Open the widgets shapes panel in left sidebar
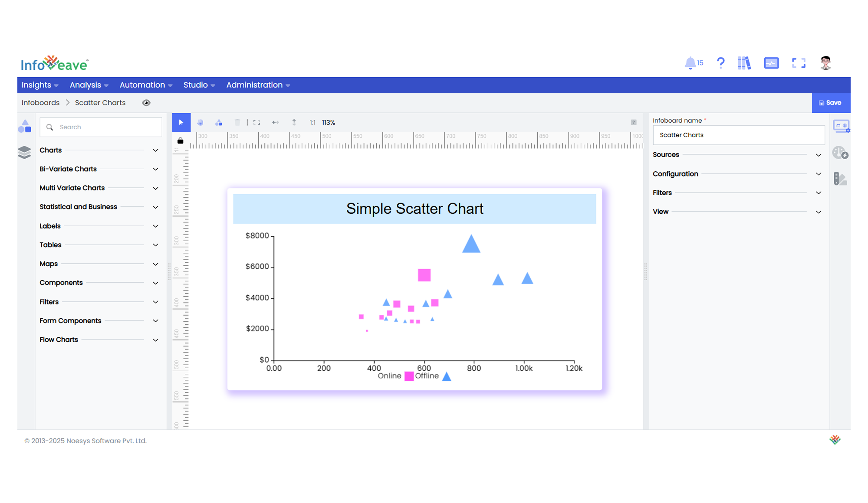 tap(25, 126)
